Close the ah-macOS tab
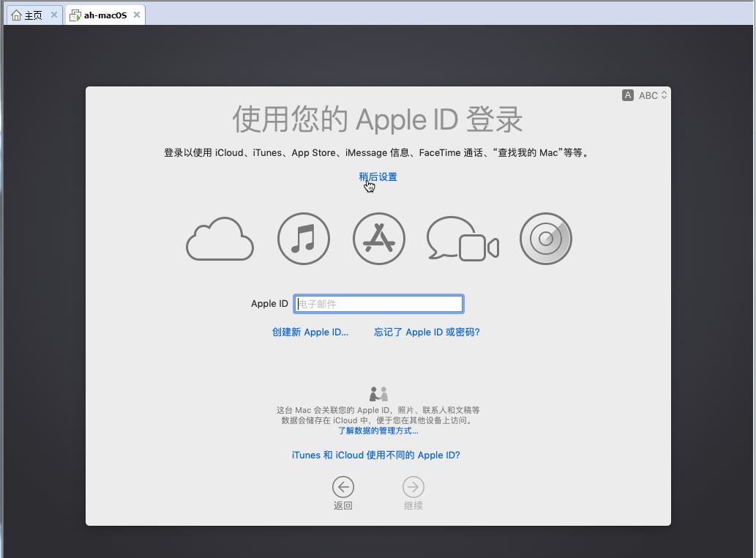Image resolution: width=756 pixels, height=558 pixels. click(x=135, y=15)
